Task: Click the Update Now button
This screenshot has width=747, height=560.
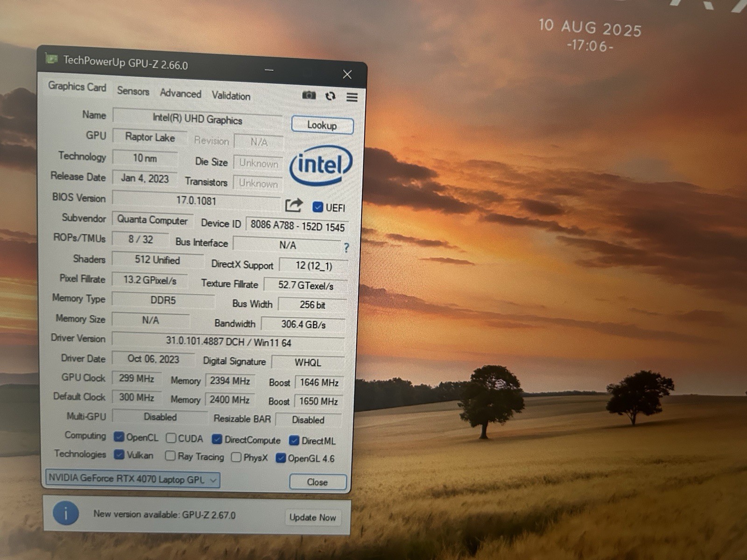Action: pyautogui.click(x=312, y=517)
